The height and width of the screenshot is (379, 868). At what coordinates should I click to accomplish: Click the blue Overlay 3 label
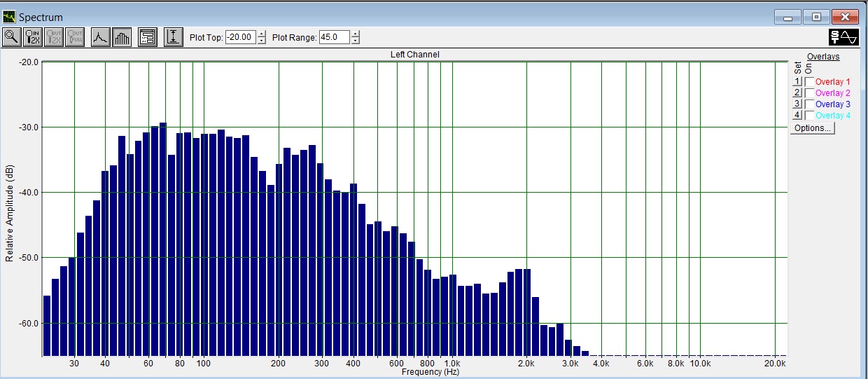coord(832,104)
